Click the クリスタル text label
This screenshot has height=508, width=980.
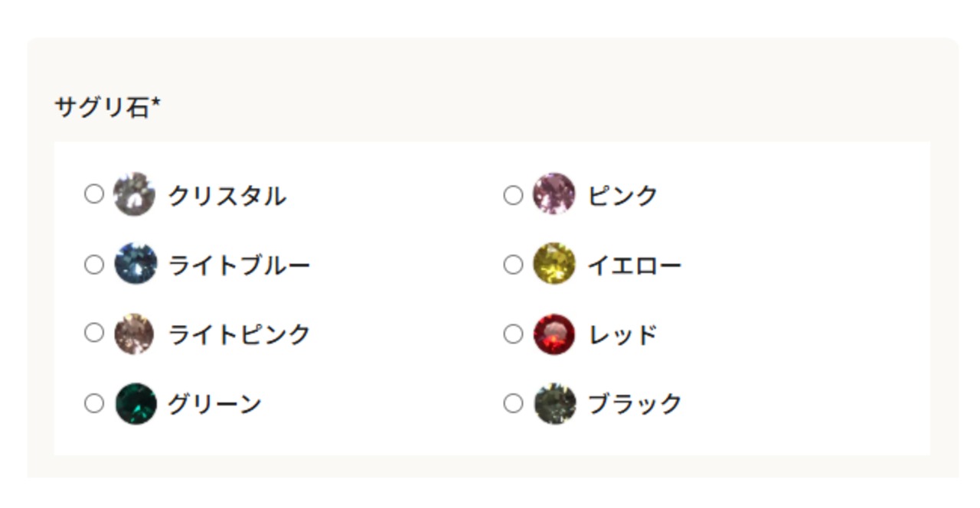pyautogui.click(x=227, y=196)
